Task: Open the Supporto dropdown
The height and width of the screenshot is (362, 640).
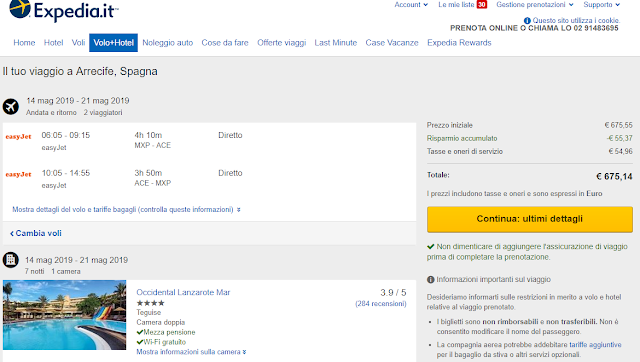Action: (602, 4)
